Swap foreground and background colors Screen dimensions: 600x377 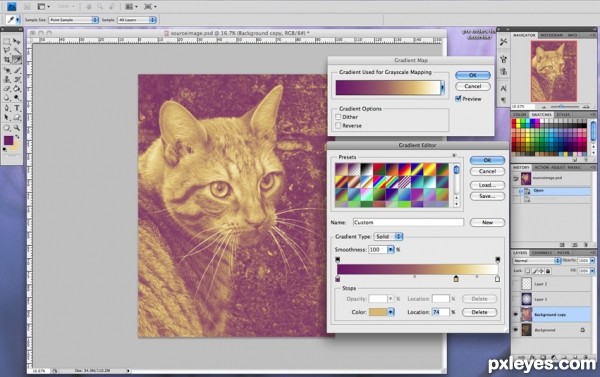(17, 137)
